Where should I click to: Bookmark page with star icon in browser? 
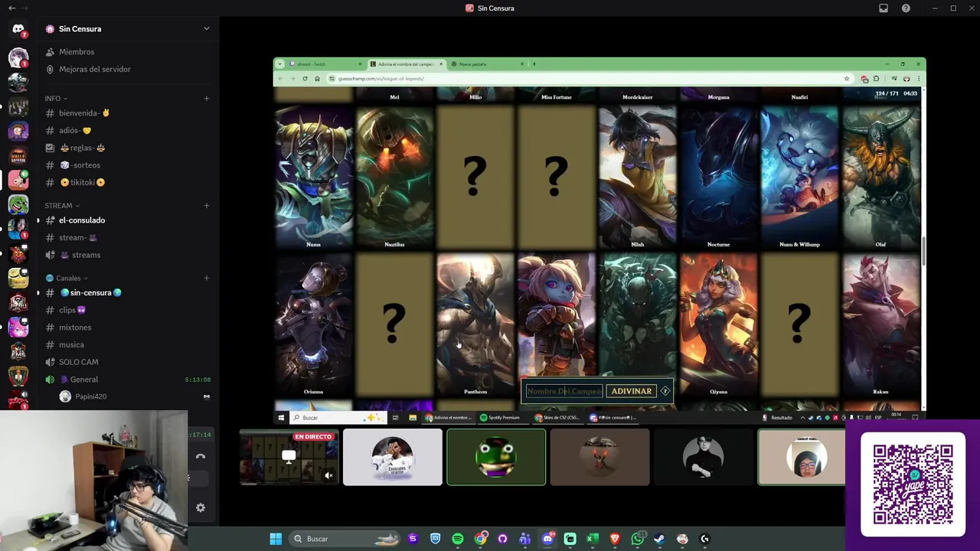846,78
